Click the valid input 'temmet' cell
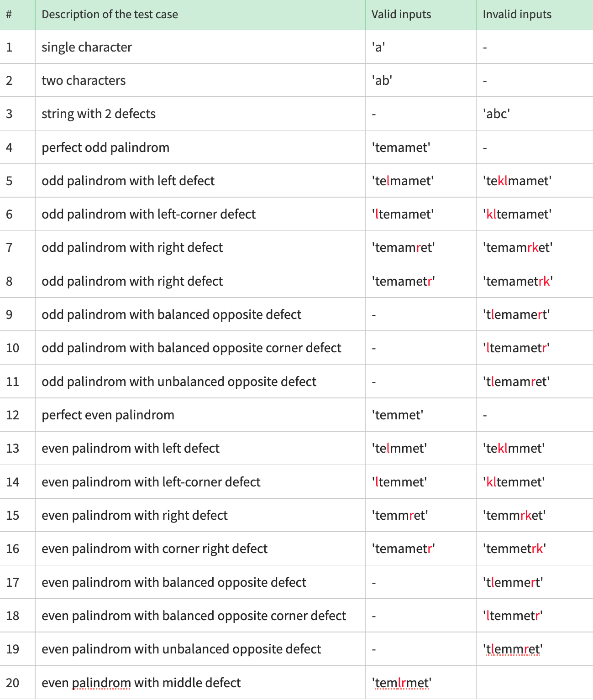Viewport: 593px width, 700px height. (420, 415)
